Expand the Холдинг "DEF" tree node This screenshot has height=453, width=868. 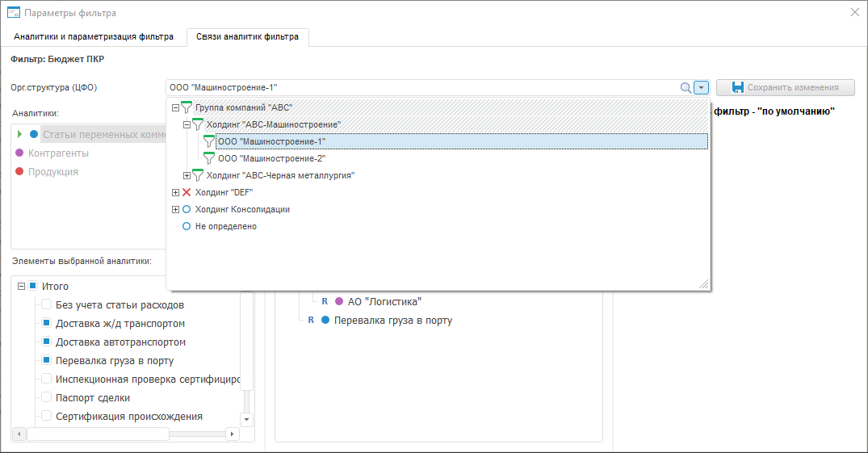coord(175,192)
